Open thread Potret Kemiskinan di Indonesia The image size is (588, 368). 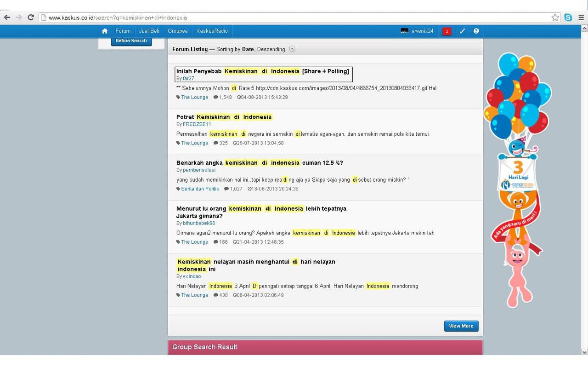click(x=224, y=117)
